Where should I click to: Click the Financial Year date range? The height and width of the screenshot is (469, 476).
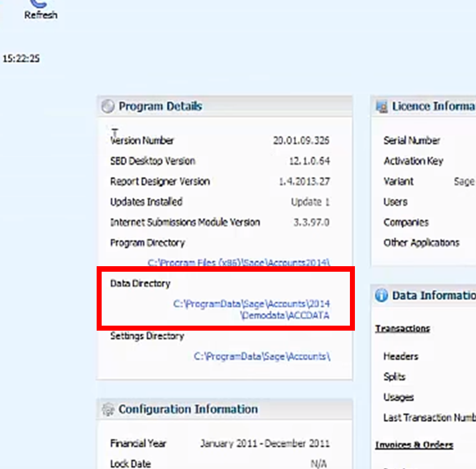[x=264, y=443]
